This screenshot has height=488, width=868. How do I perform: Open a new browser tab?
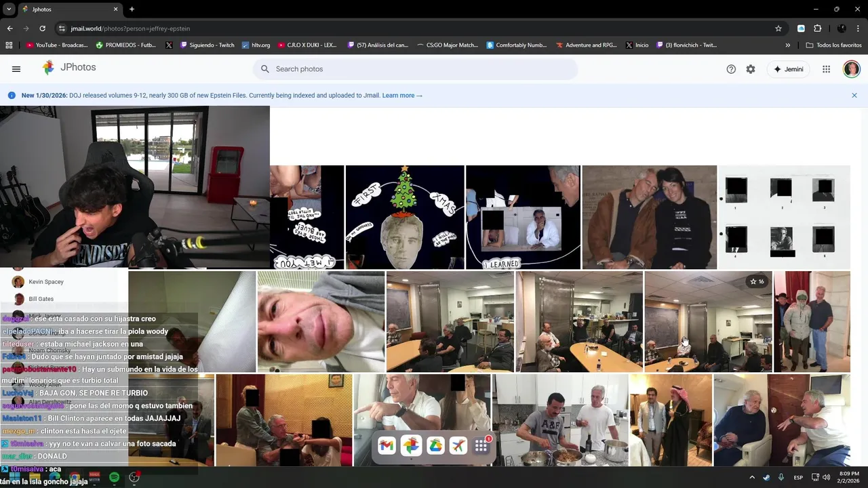(132, 9)
